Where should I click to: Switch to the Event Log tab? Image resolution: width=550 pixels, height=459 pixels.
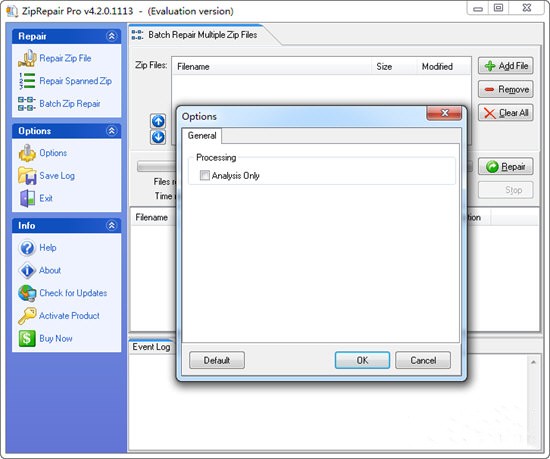pyautogui.click(x=151, y=347)
